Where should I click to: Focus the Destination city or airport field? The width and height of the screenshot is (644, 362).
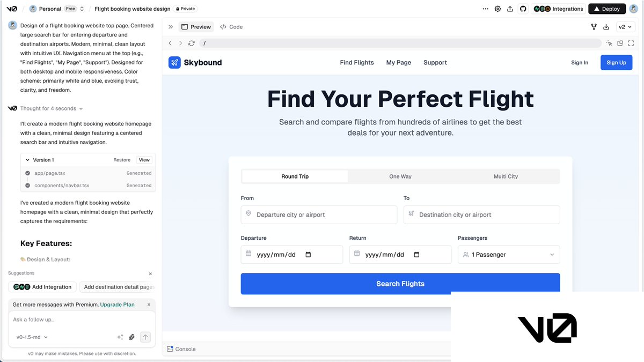(x=481, y=215)
